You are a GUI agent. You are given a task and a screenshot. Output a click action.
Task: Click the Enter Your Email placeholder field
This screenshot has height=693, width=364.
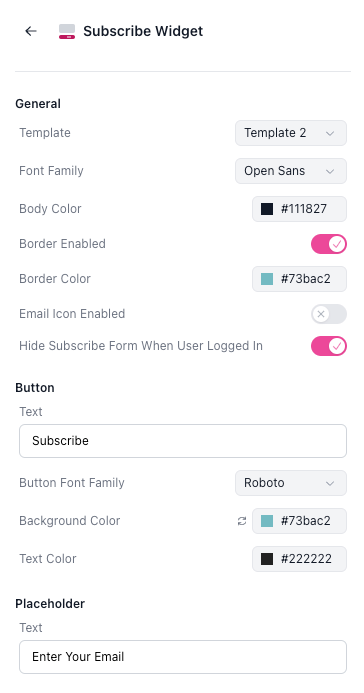tap(183, 657)
